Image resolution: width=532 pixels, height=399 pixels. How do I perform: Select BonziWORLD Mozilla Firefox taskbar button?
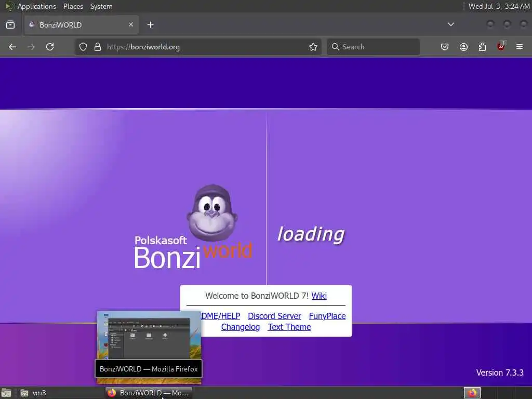(149, 393)
